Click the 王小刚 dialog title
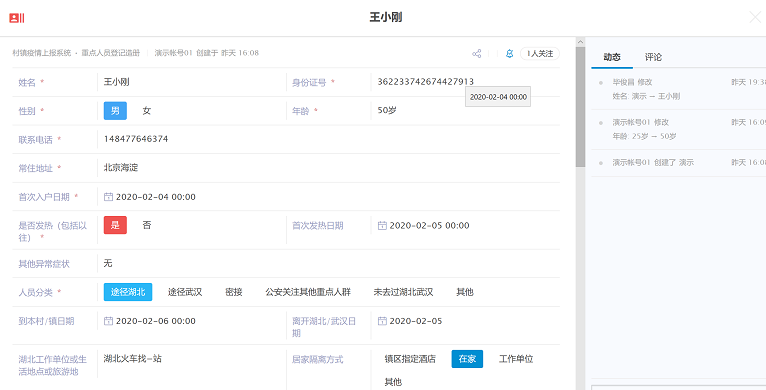766x390 pixels. pos(385,18)
